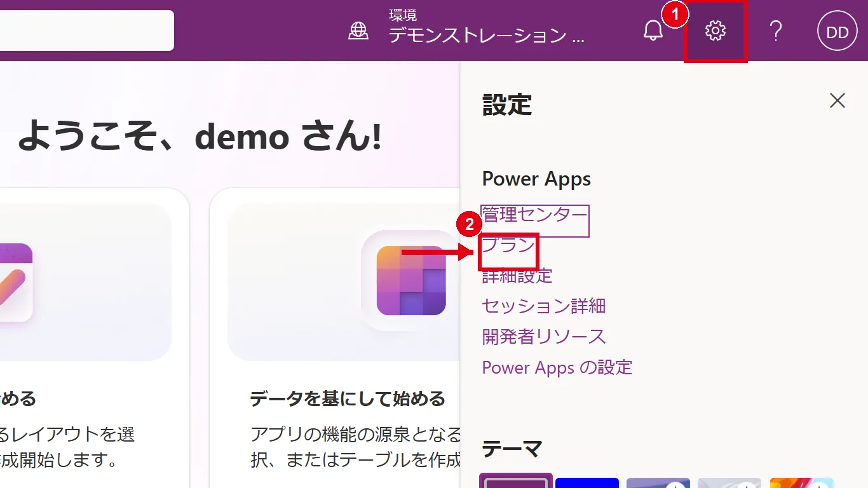Click the テーマ heading

pos(512,449)
